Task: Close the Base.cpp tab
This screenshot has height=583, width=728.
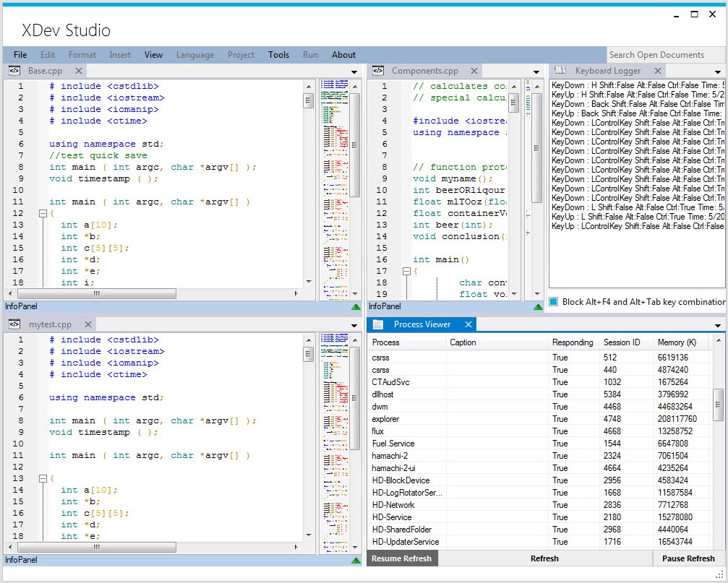Action: 78,71
